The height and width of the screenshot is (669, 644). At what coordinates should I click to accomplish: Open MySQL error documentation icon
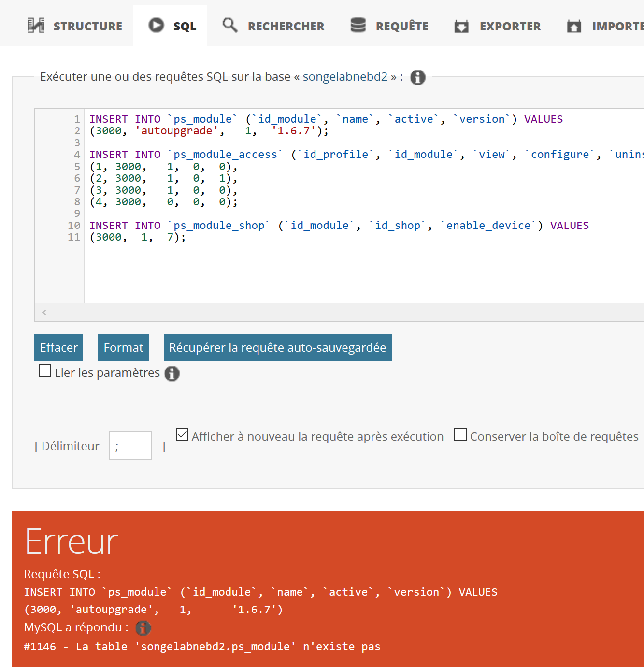point(143,628)
